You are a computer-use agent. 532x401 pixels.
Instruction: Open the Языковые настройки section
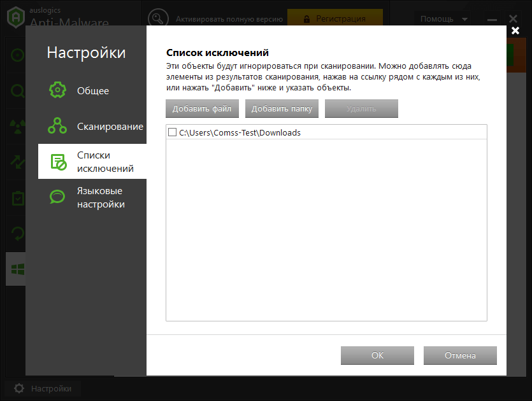click(92, 197)
